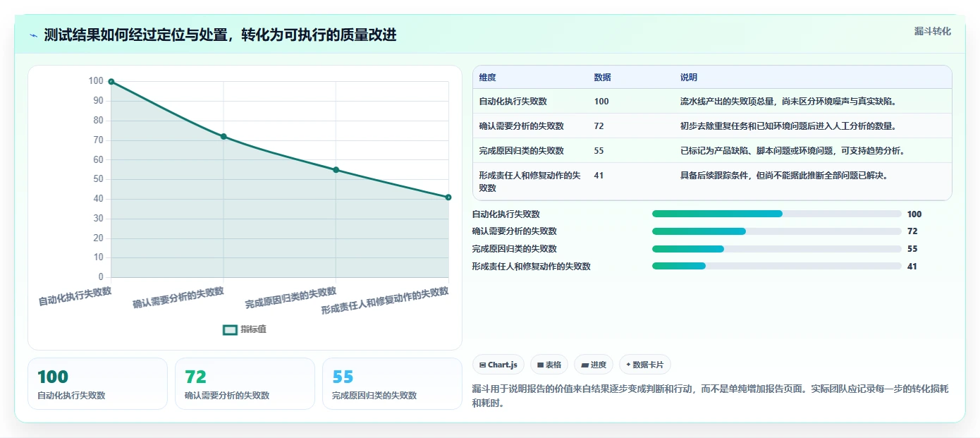
Task: Click the 完成原因归类的失败数 progress bar
Action: [777, 249]
